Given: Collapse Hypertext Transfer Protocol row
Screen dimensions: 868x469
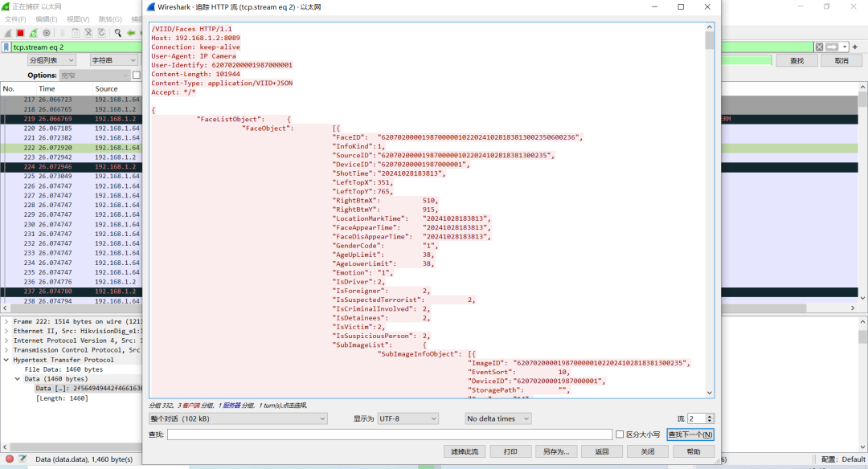Looking at the screenshot, I should (6, 360).
